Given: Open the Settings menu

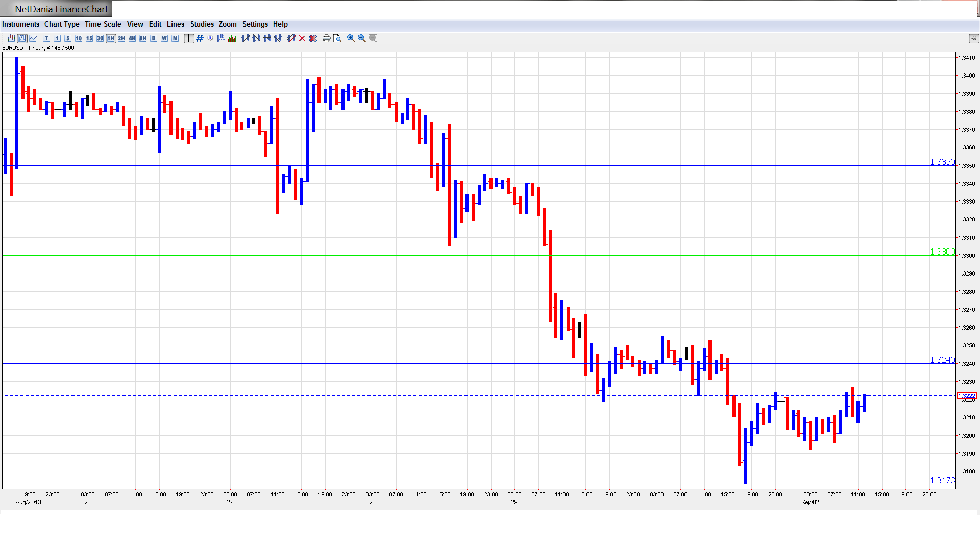Looking at the screenshot, I should pos(255,24).
